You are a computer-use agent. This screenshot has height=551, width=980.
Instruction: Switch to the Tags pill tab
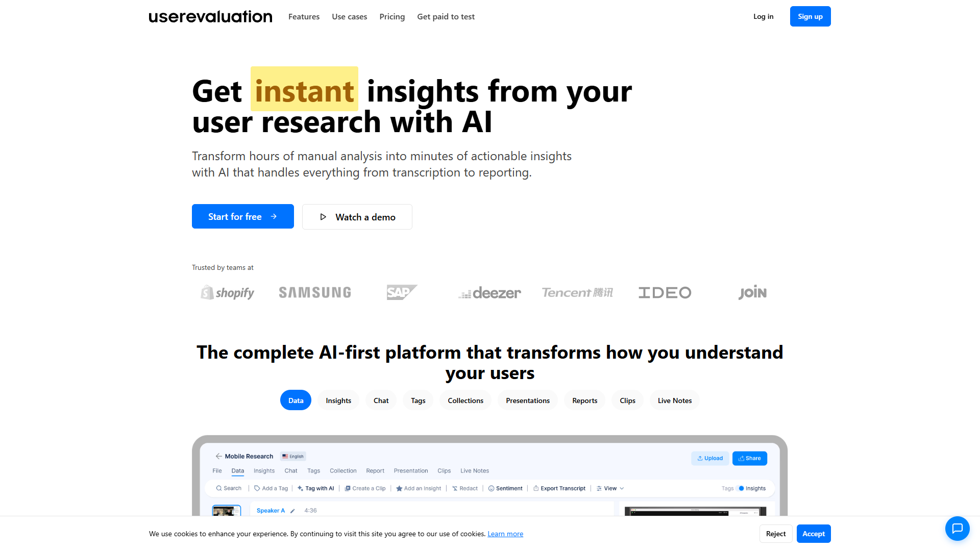click(x=418, y=400)
